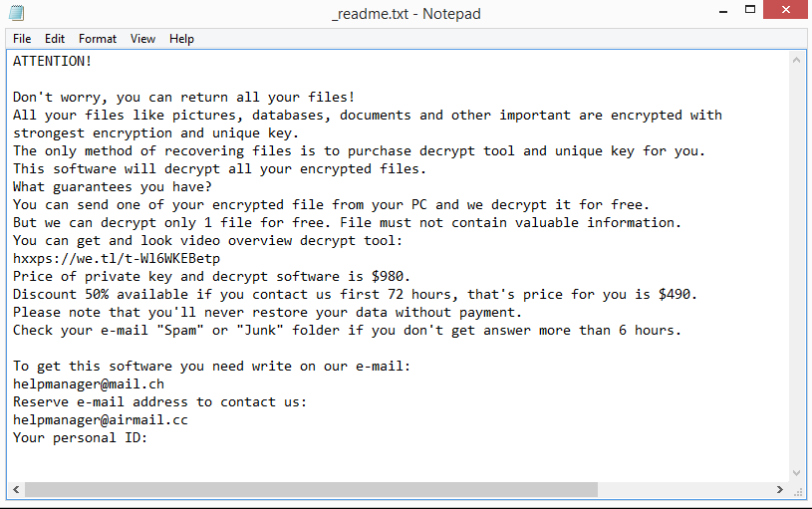This screenshot has height=509, width=812.
Task: Click the Notepad app icon in title bar
Action: (17, 13)
